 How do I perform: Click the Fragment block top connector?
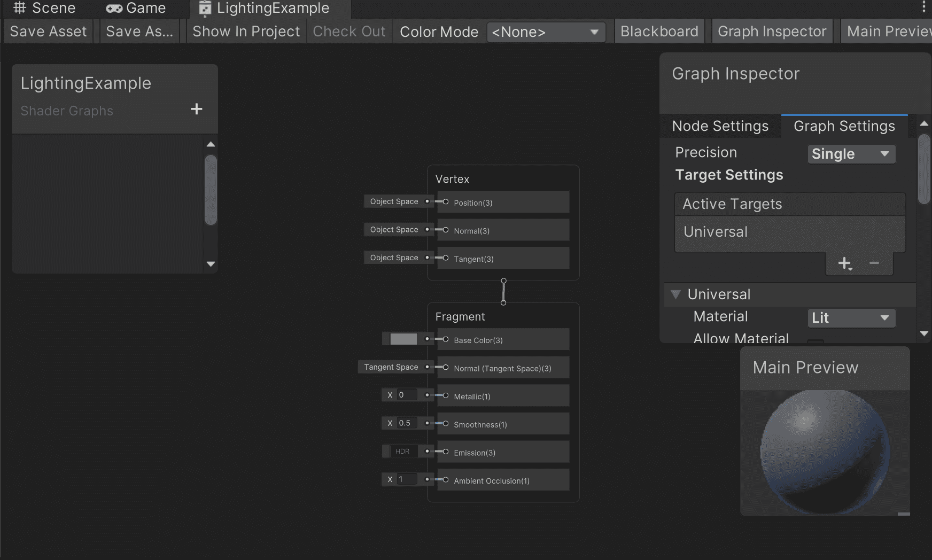503,302
